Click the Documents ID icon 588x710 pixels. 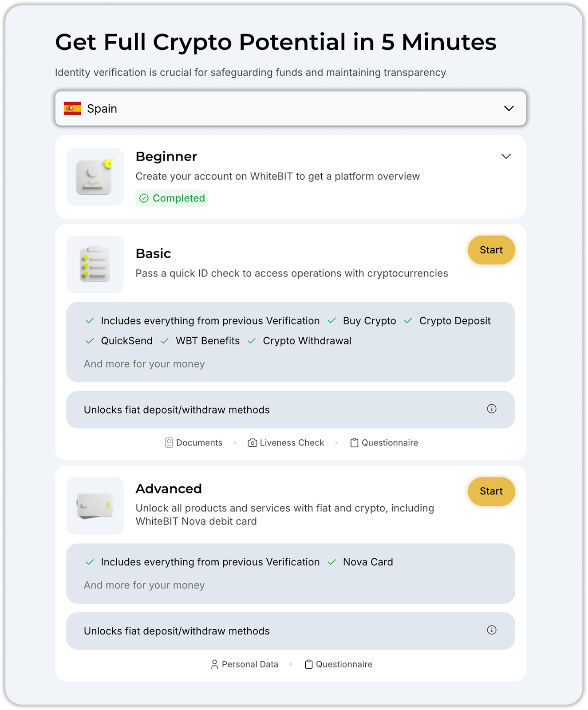coord(169,443)
